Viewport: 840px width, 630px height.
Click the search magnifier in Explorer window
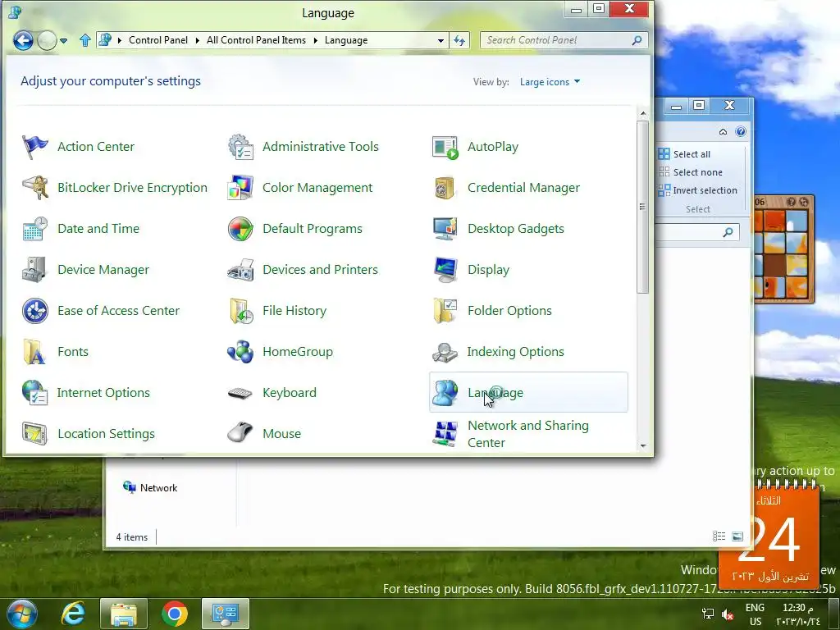[728, 232]
